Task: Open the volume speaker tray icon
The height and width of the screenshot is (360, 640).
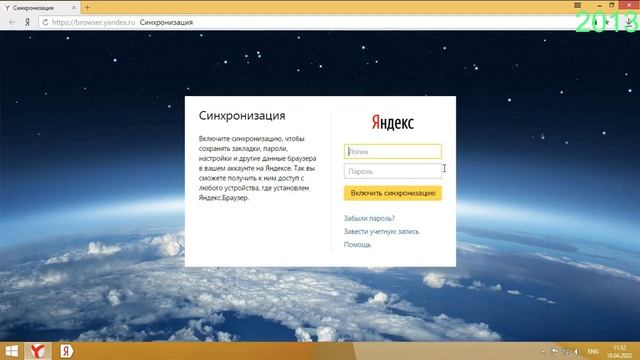Action: 577,351
